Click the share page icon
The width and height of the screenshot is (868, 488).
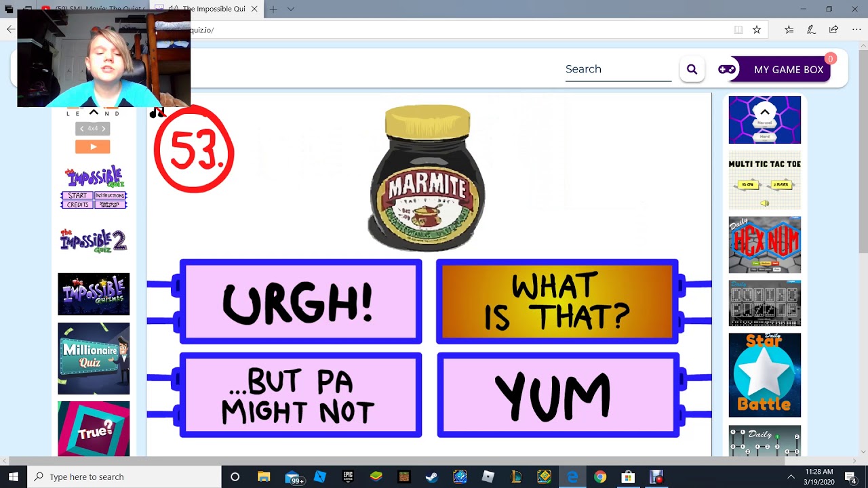[x=833, y=30]
